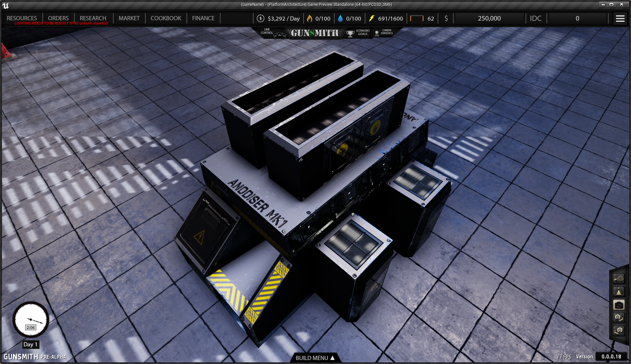Click the $3,292 / Day income value
631x364 pixels.
pyautogui.click(x=283, y=19)
